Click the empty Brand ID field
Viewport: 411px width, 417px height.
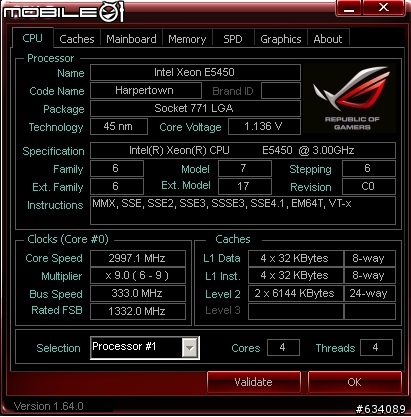tap(281, 90)
